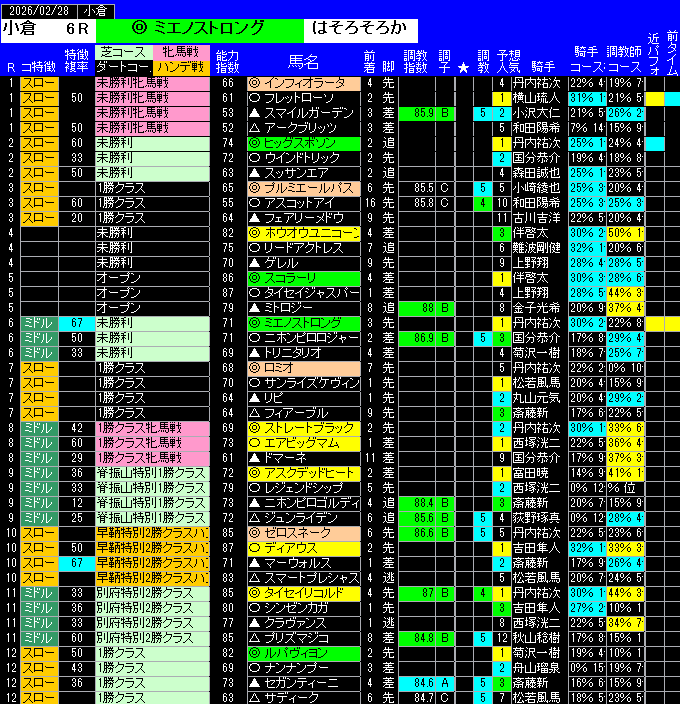Screen dimensions: 680x704
Task: Click the 芝コース legend cell
Action: coord(124,53)
